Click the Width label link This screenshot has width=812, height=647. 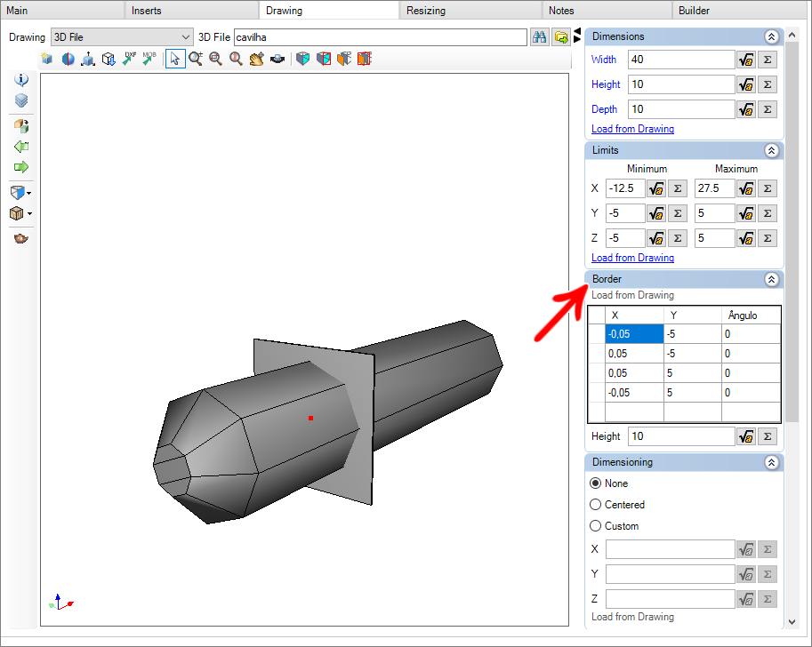coord(604,60)
